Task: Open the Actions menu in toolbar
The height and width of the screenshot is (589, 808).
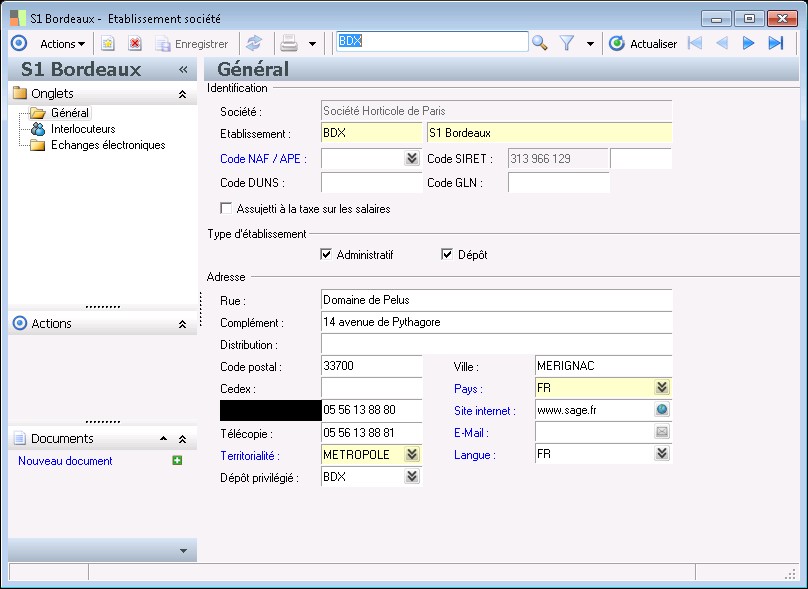Action: click(62, 43)
